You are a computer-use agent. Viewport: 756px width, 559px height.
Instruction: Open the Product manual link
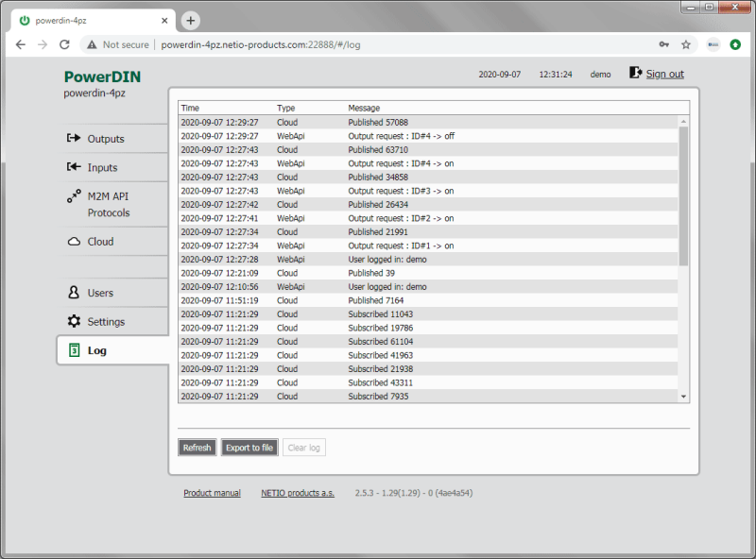212,492
